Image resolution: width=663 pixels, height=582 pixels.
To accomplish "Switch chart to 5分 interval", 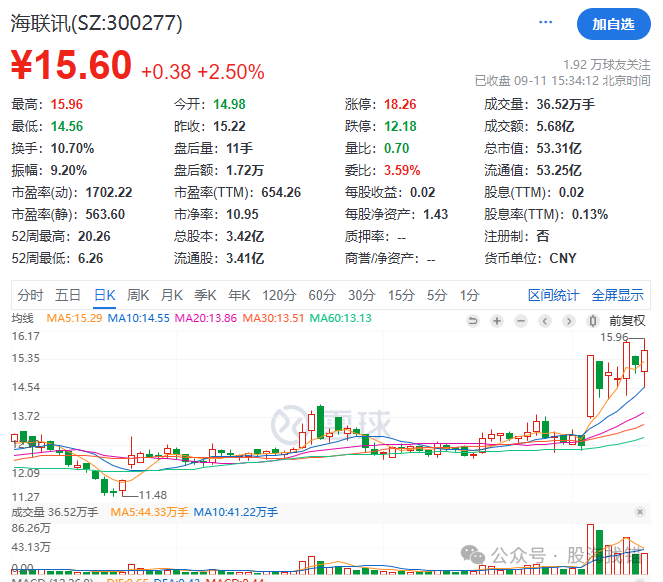I will coord(437,295).
